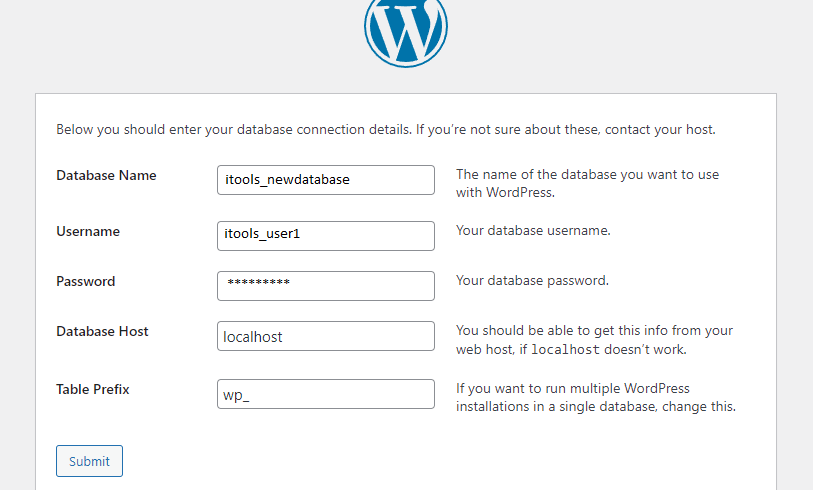Viewport: 813px width, 490px height.
Task: Click the intro paragraph about contacting your host
Action: [x=386, y=130]
